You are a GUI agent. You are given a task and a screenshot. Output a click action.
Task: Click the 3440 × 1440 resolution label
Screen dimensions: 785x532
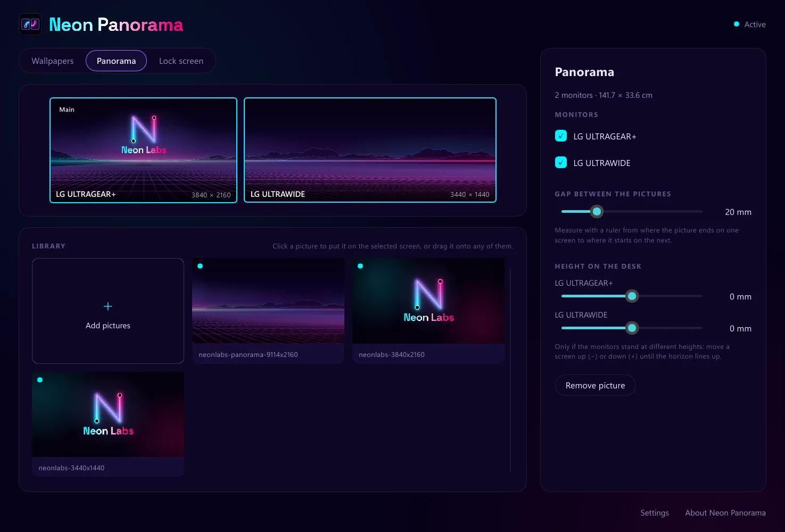click(x=470, y=195)
